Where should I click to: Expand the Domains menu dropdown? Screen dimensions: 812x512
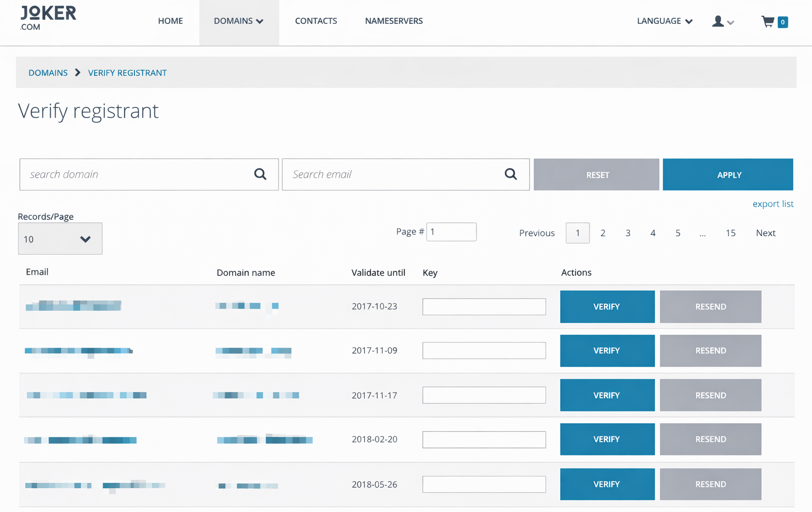(238, 21)
